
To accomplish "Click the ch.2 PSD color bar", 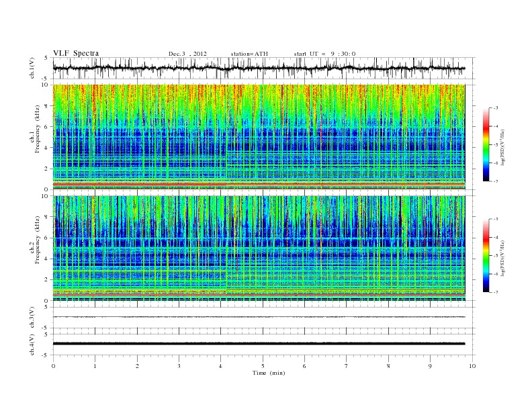I will 486,255.
